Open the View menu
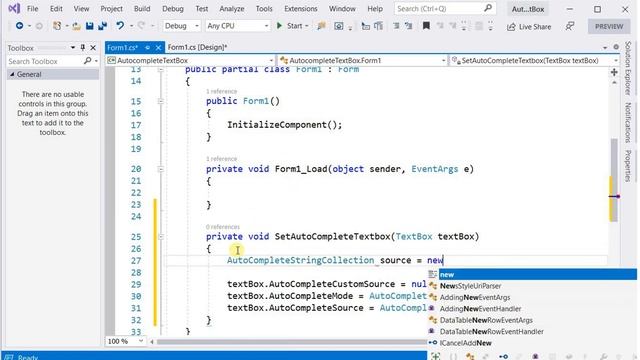The height and width of the screenshot is (360, 640). point(81,9)
